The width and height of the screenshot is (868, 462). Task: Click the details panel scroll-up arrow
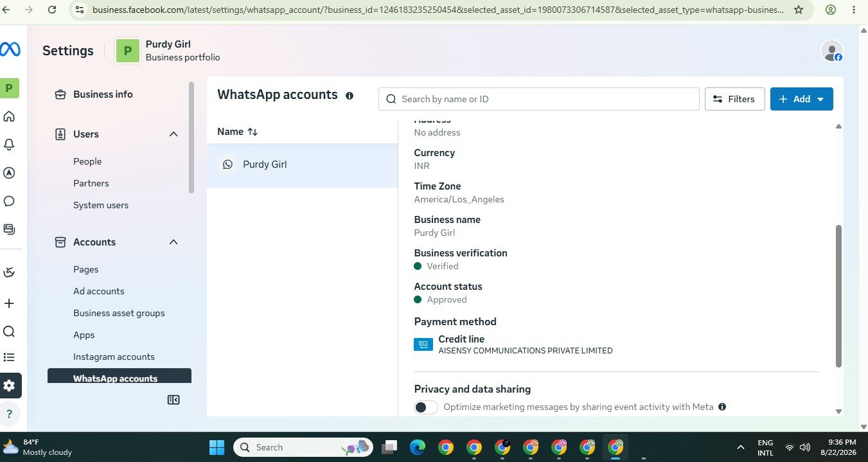pyautogui.click(x=838, y=127)
